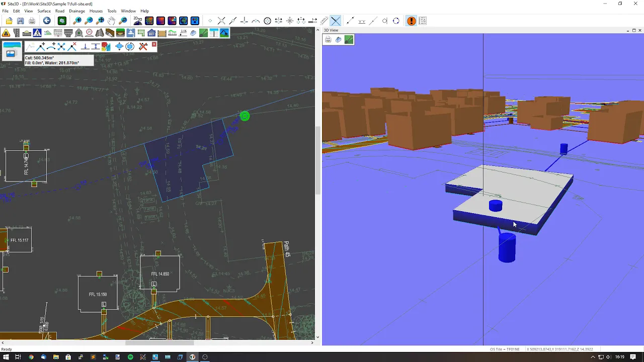Click the move pond arrows icon
The height and width of the screenshot is (362, 644).
[x=119, y=46]
